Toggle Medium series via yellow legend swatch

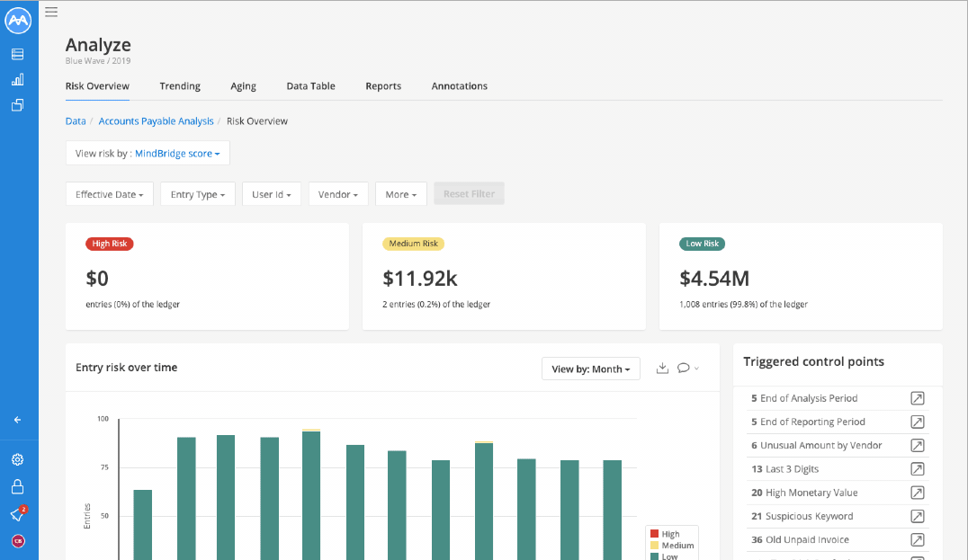click(654, 546)
